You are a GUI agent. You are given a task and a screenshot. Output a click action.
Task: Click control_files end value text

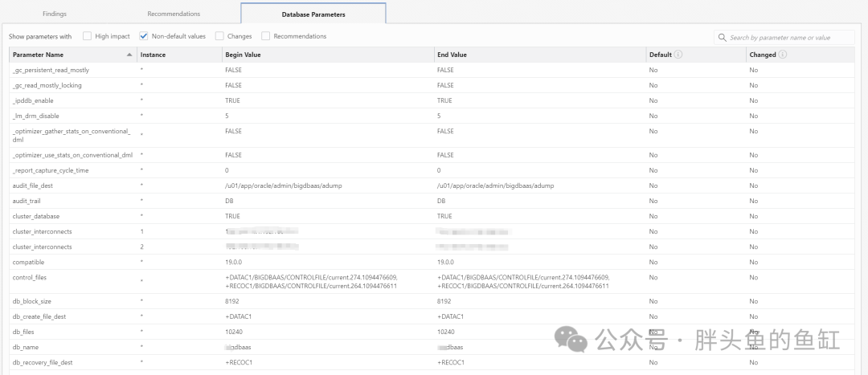click(x=524, y=282)
